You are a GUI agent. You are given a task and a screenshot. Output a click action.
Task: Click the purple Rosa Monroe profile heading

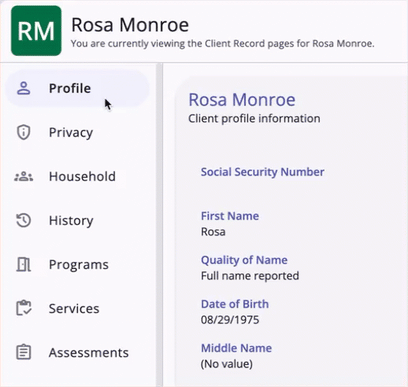pos(242,100)
